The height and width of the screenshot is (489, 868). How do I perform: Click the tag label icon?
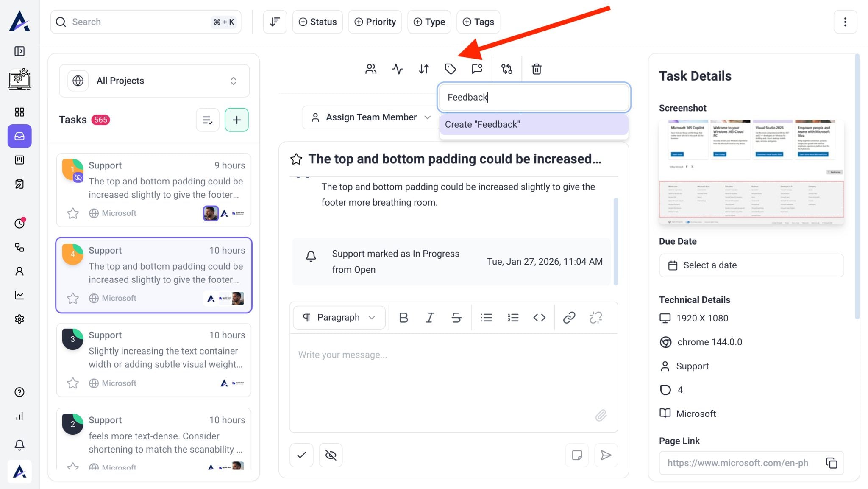pyautogui.click(x=450, y=69)
